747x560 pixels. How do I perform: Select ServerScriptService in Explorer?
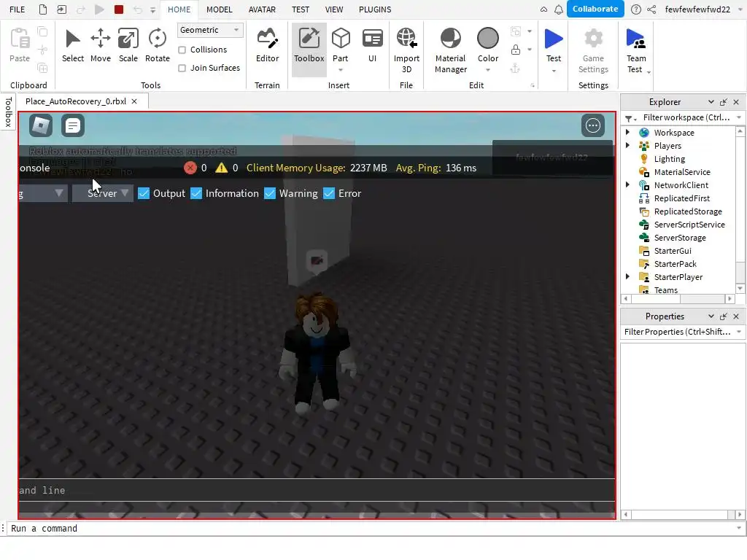pos(689,225)
